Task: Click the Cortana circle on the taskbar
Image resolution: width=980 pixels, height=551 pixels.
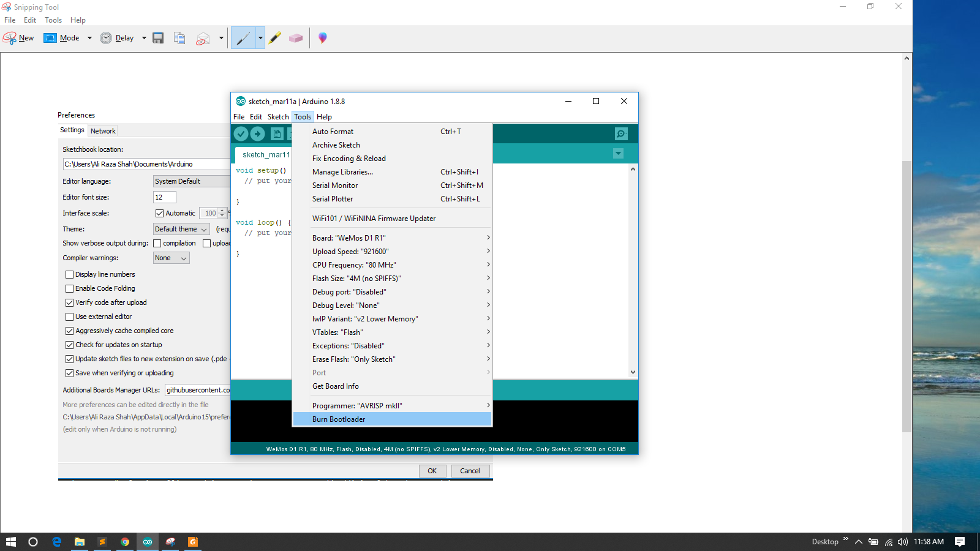Action: [x=33, y=542]
